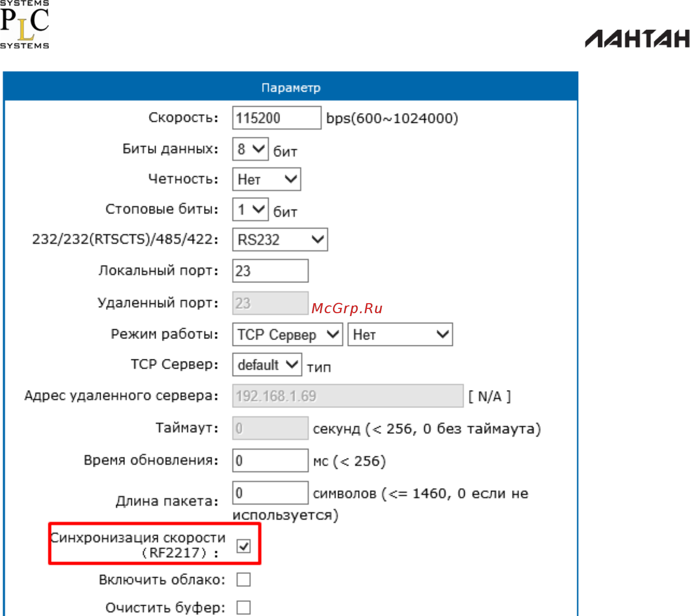The image size is (690, 616).
Task: Open the default TCP server type dropdown
Action: point(267,365)
